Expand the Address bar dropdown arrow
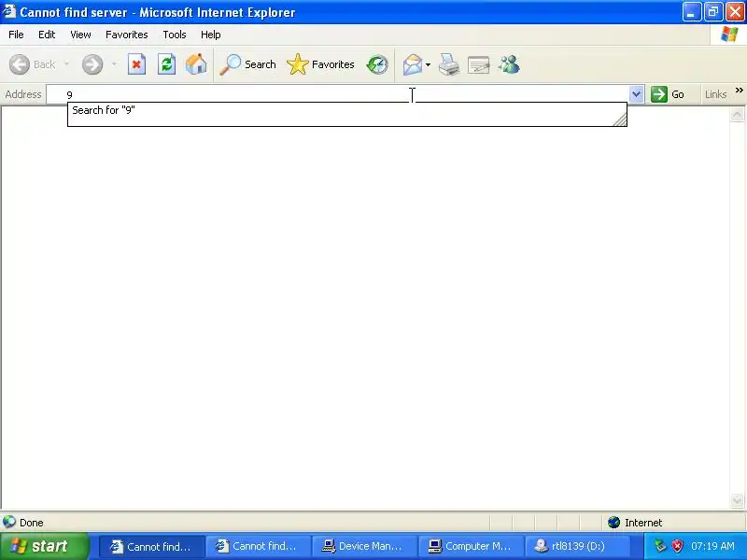The height and width of the screenshot is (560, 747). [637, 94]
